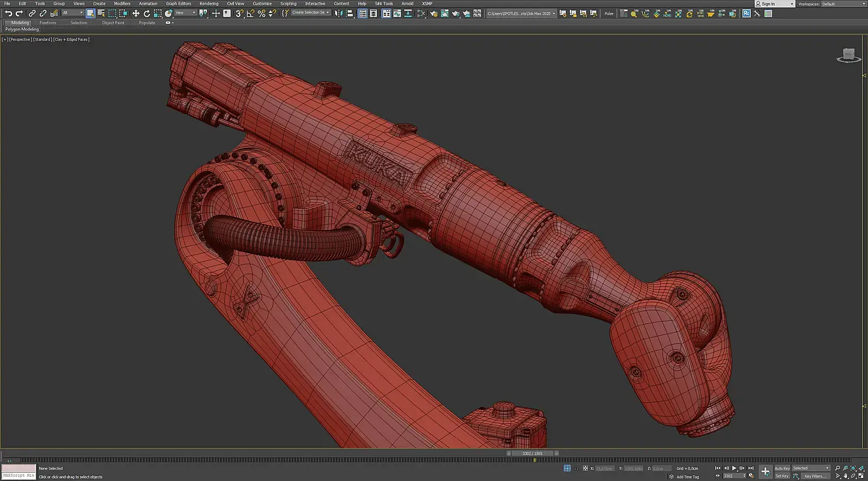Toggle the Auto Key animation mode
This screenshot has height=481, width=868.
[782, 468]
